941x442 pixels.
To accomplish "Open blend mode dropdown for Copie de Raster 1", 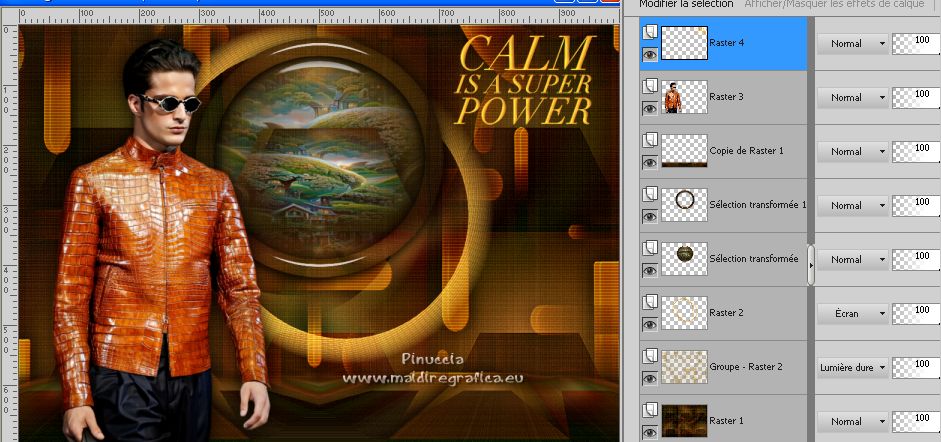I will point(853,151).
